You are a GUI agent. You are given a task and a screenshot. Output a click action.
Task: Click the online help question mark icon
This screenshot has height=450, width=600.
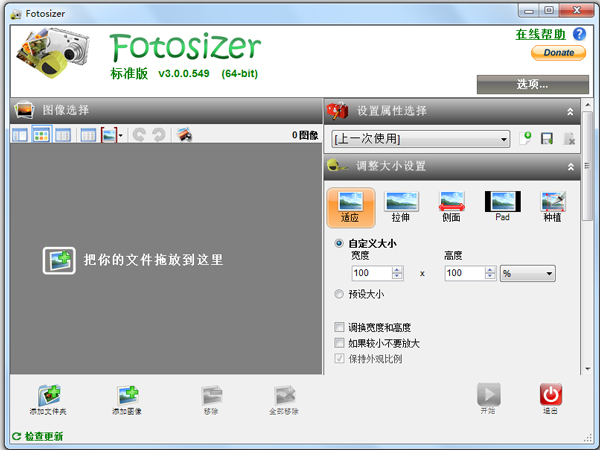(579, 34)
